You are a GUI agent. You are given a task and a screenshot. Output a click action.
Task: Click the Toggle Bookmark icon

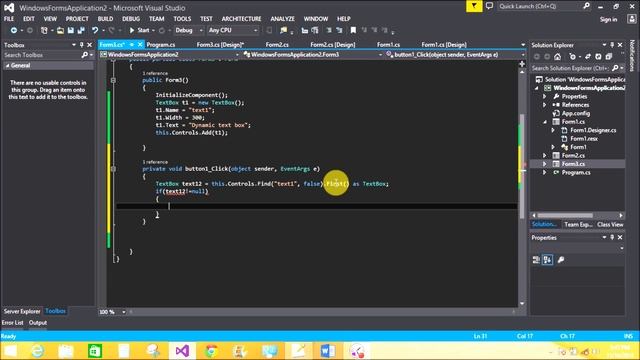353,30
